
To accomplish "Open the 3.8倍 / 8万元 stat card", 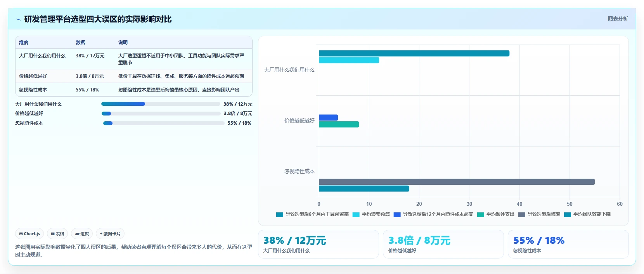I will click(x=443, y=244).
